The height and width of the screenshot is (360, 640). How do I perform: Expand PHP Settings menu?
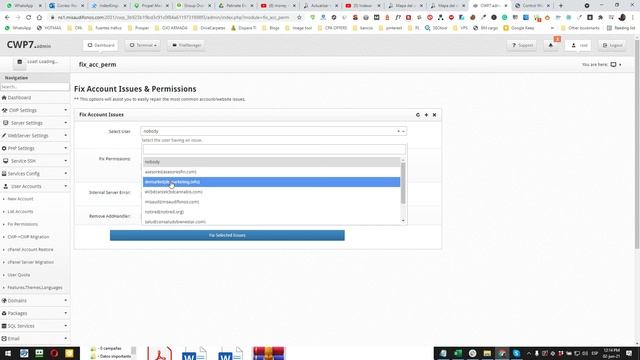tap(35, 148)
